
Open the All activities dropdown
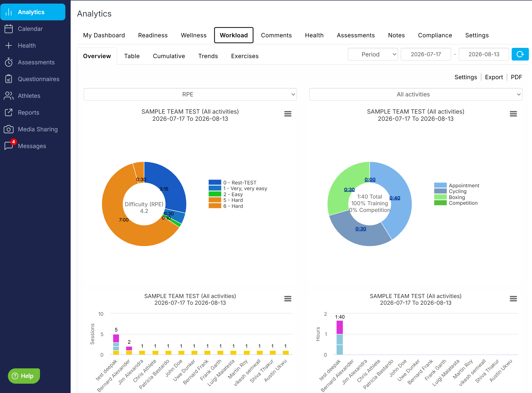tap(416, 94)
